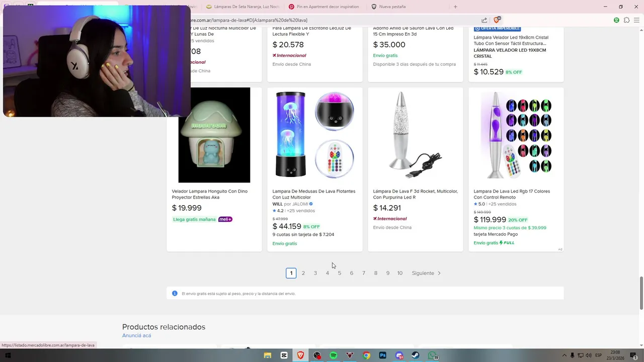644x362 pixels.
Task: Go to results page 8
Action: point(376,273)
